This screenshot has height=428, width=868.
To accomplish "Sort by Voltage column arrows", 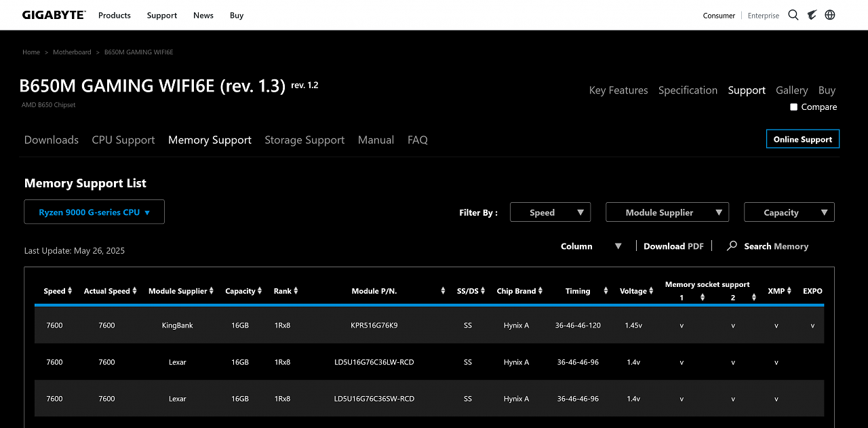I will click(651, 291).
